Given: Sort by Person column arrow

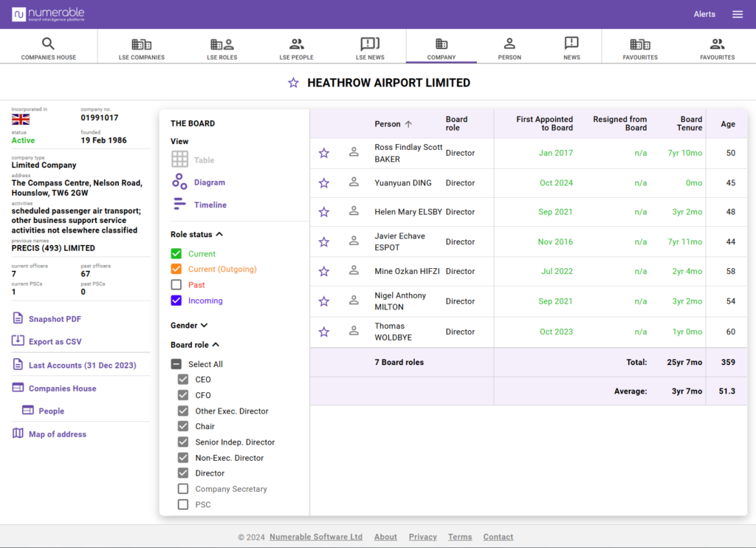Looking at the screenshot, I should [x=408, y=124].
